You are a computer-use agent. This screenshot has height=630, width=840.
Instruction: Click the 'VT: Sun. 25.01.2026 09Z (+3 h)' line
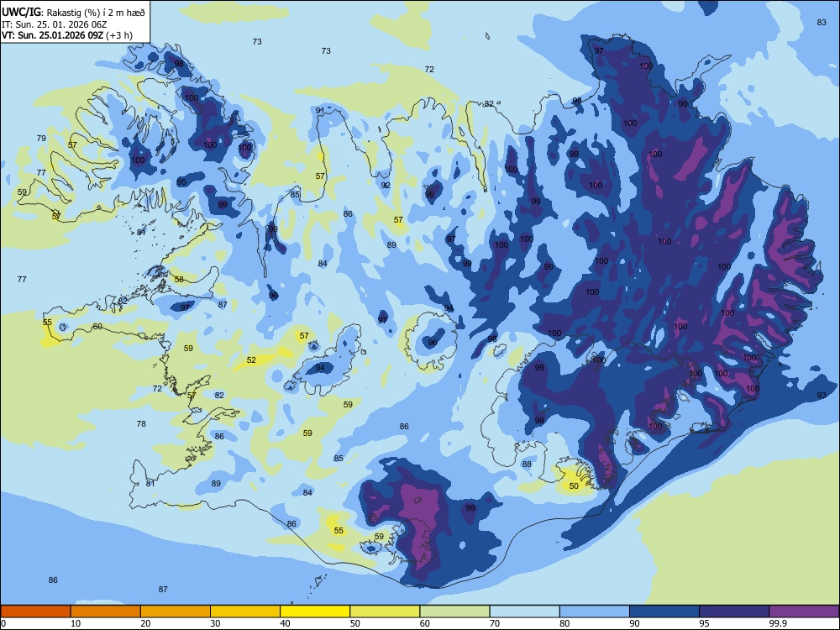pyautogui.click(x=67, y=35)
